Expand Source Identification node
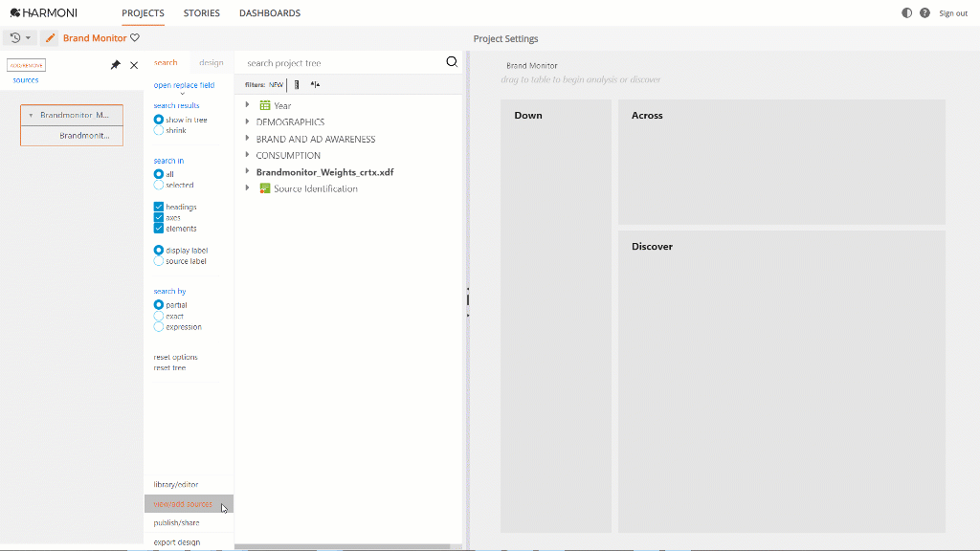 coord(248,188)
